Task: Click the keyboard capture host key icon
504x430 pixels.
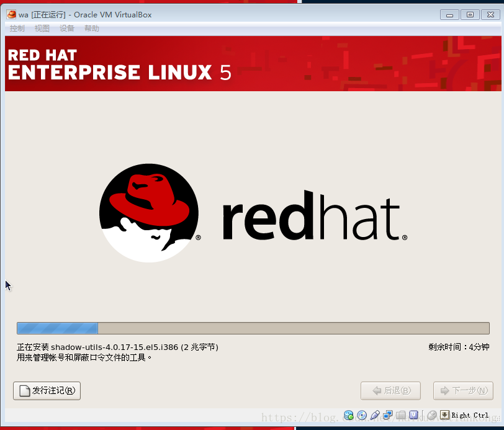Action: click(x=444, y=415)
